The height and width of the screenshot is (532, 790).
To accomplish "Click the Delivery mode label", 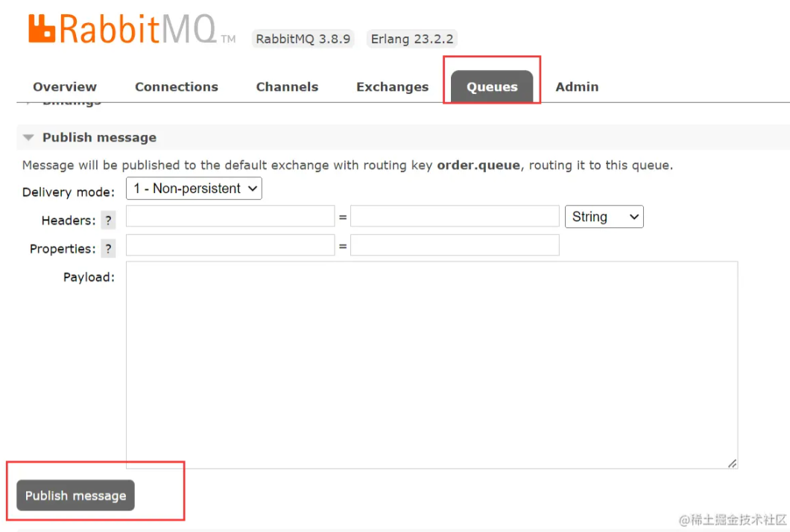I will 69,192.
